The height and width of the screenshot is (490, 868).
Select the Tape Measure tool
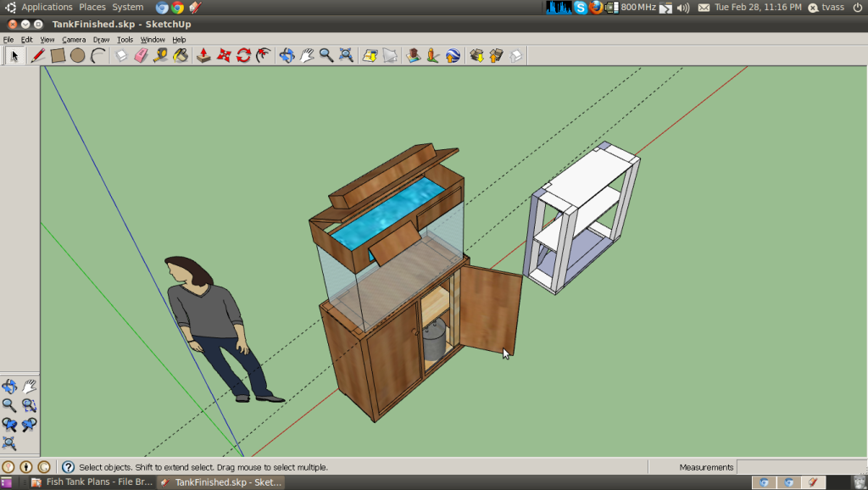[160, 55]
